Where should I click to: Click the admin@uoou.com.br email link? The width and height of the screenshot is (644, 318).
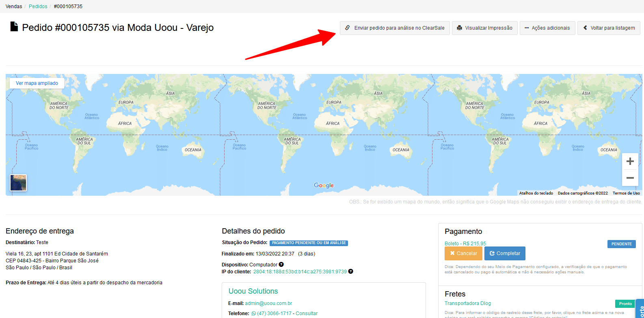point(268,303)
